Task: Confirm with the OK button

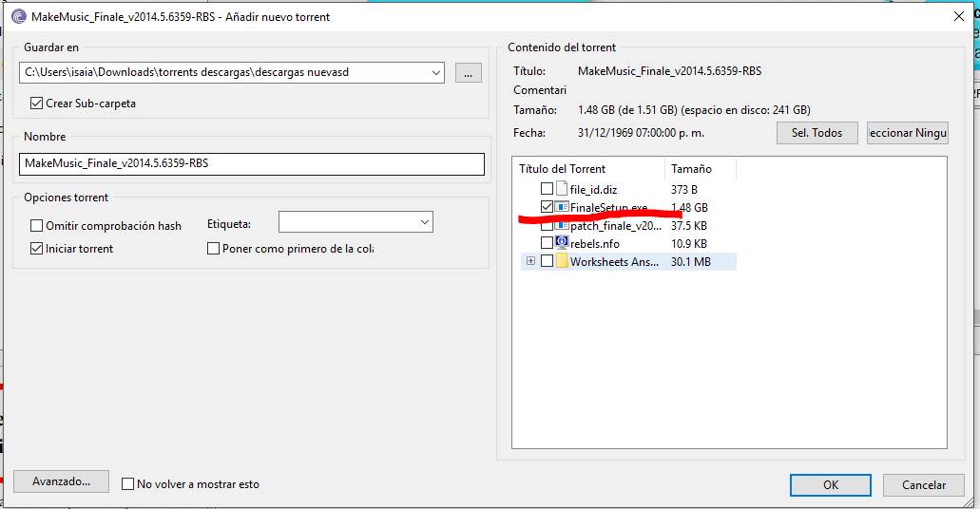Action: pyautogui.click(x=831, y=485)
